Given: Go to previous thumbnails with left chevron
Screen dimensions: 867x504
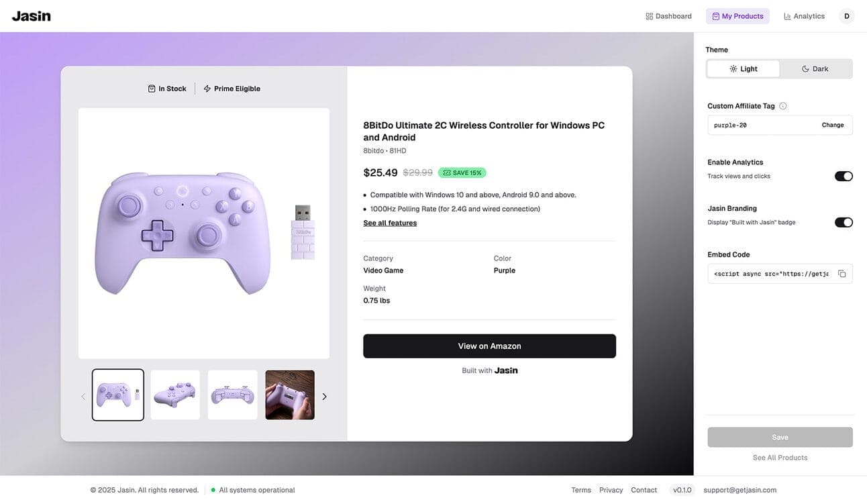Looking at the screenshot, I should pyautogui.click(x=83, y=397).
